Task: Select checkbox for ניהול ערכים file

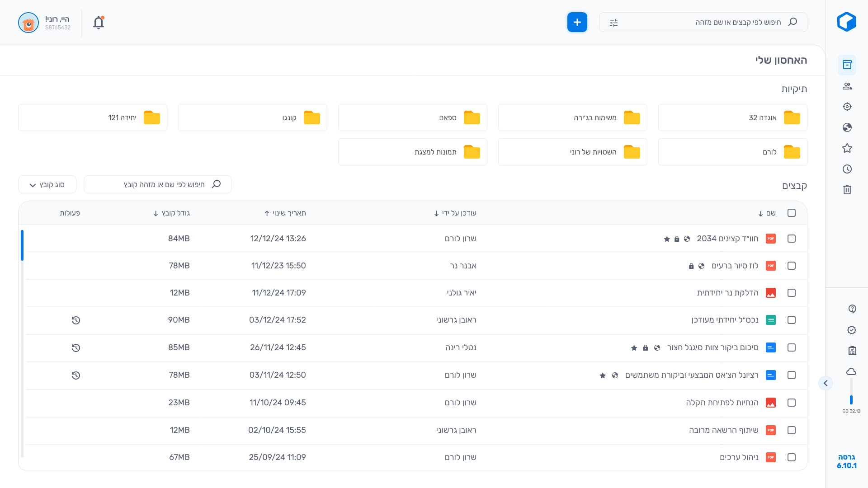Action: pyautogui.click(x=792, y=457)
